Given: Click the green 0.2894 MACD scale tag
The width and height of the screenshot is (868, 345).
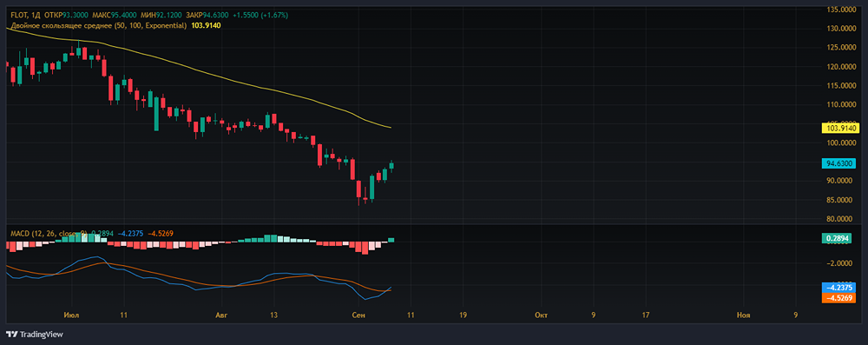Looking at the screenshot, I should click(x=838, y=238).
